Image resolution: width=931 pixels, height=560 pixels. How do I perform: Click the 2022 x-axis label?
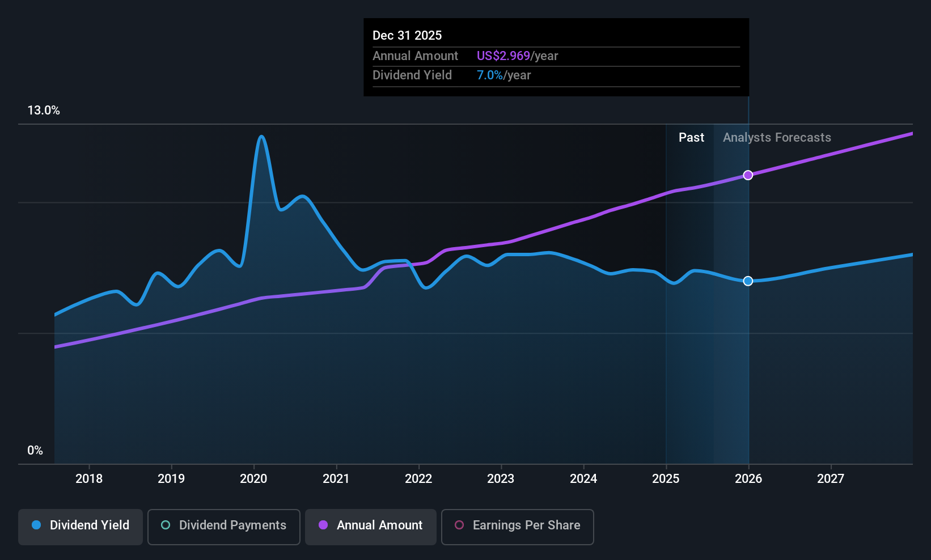click(418, 479)
